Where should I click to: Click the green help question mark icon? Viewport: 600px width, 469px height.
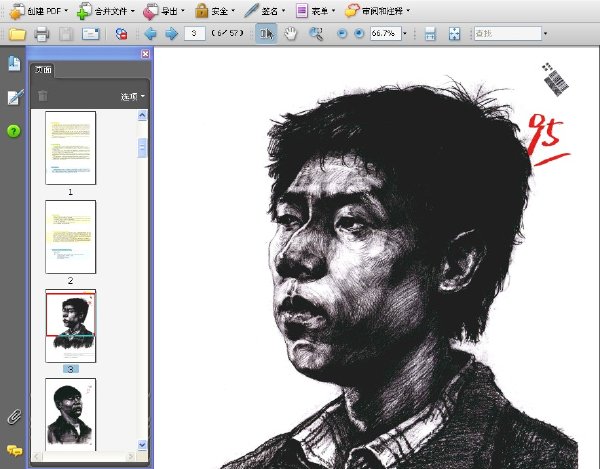coord(14,131)
